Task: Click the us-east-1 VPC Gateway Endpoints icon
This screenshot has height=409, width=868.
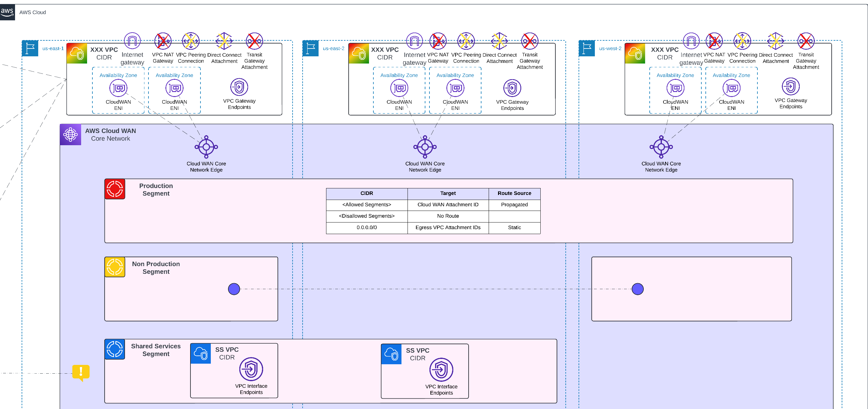Action: (x=239, y=87)
